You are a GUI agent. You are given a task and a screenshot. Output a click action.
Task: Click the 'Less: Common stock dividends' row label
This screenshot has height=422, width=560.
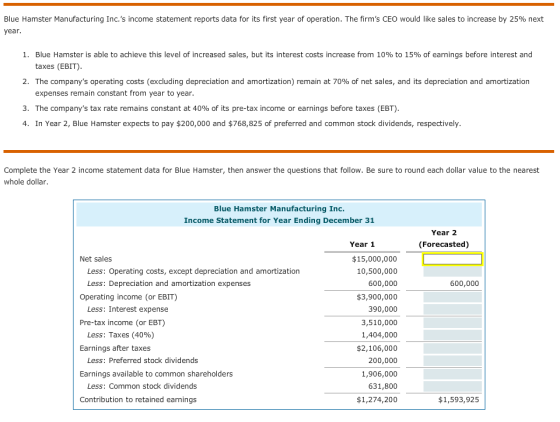[x=142, y=386]
